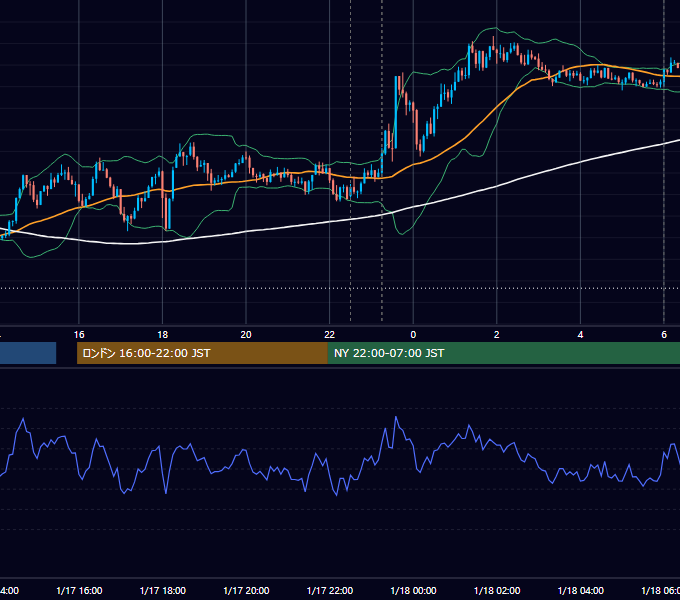Click the 22 hour label on time axis

(x=330, y=335)
